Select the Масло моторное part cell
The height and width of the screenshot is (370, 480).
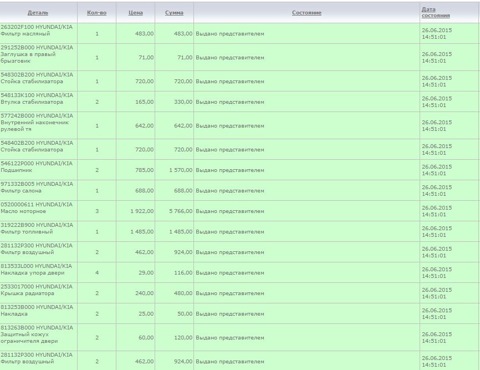(38, 211)
